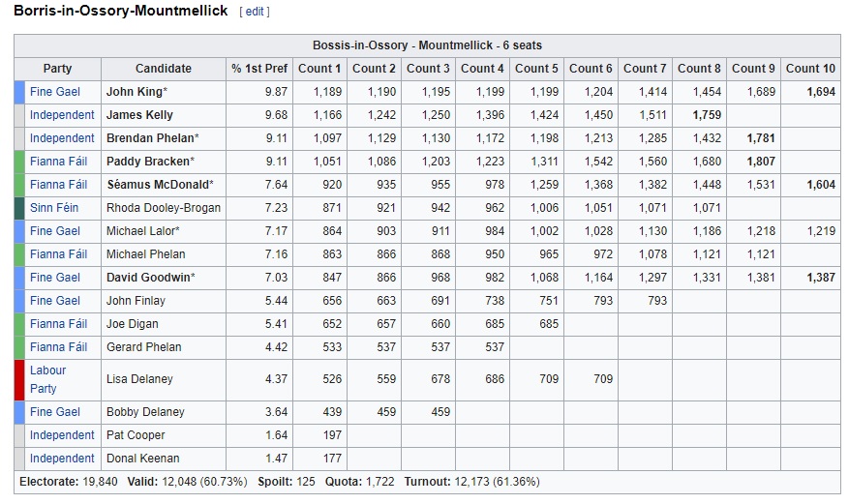Click Brendan Phelan's Count 9 value 1,781
This screenshot has width=849, height=504.
761,138
